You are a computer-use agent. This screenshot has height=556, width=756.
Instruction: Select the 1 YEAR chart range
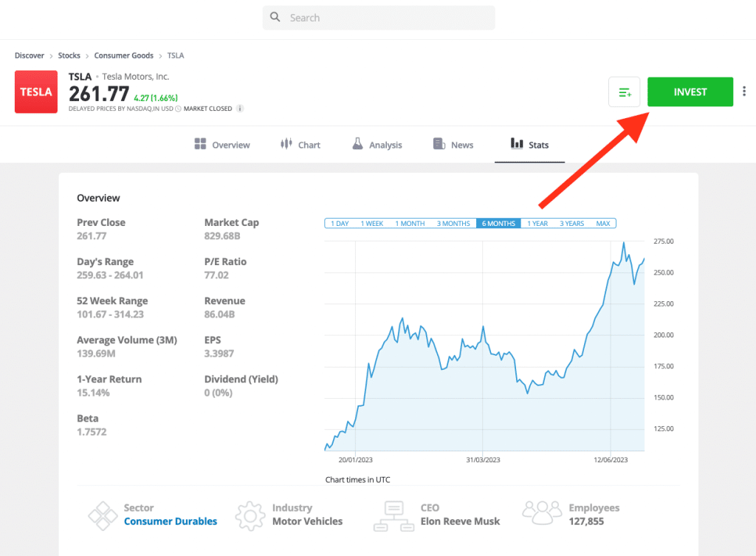537,223
